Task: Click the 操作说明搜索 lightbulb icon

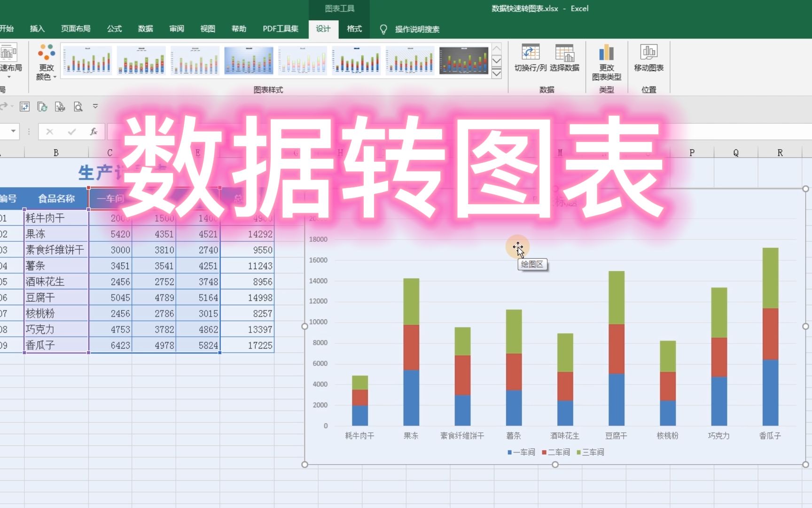Action: (x=384, y=29)
